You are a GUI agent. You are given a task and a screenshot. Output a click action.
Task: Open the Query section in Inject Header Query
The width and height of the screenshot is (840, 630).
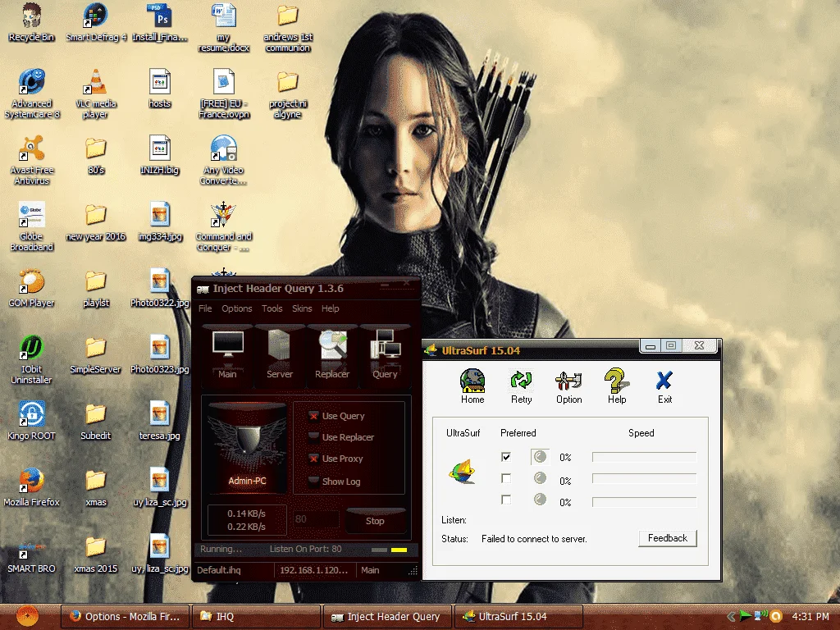(385, 354)
